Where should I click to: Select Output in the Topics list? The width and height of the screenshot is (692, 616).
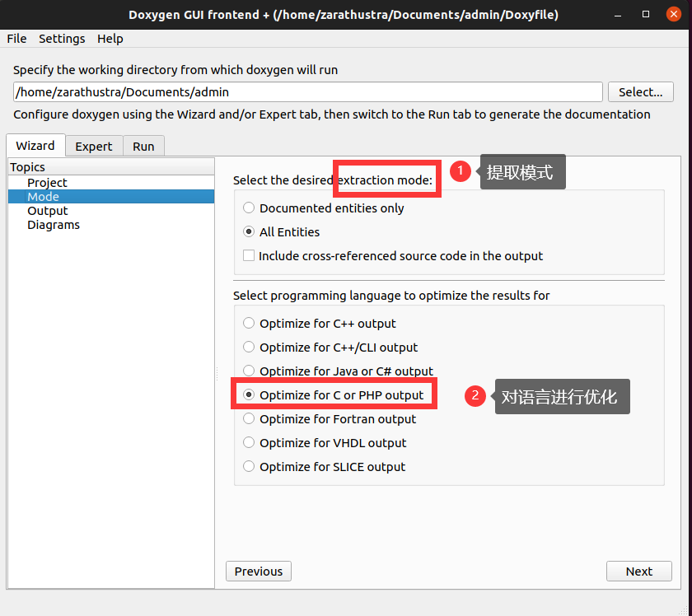[x=110, y=211]
